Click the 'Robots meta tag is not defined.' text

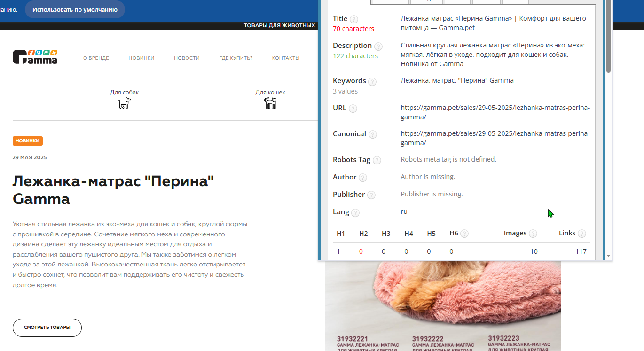(x=448, y=159)
